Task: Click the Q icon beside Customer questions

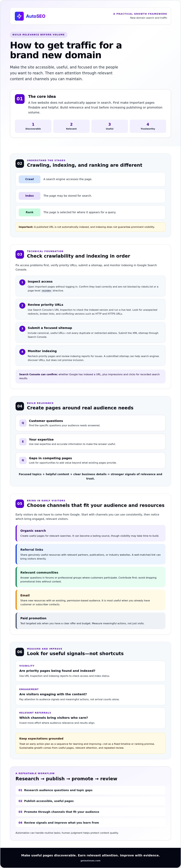Action: (x=23, y=423)
